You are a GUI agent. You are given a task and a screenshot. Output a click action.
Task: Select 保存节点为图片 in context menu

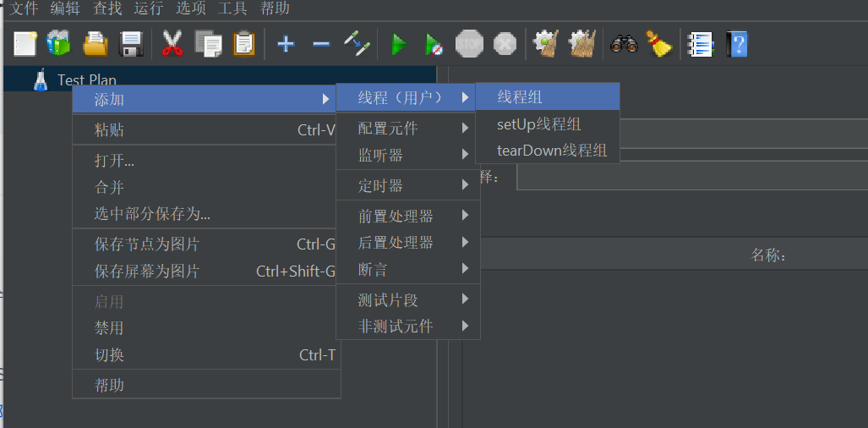point(206,244)
